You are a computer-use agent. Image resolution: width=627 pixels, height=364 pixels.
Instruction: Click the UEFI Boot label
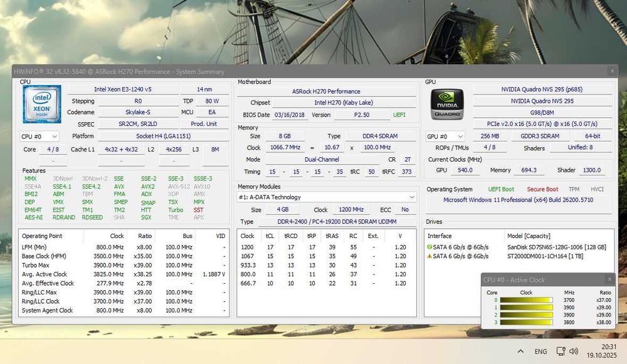coord(501,189)
